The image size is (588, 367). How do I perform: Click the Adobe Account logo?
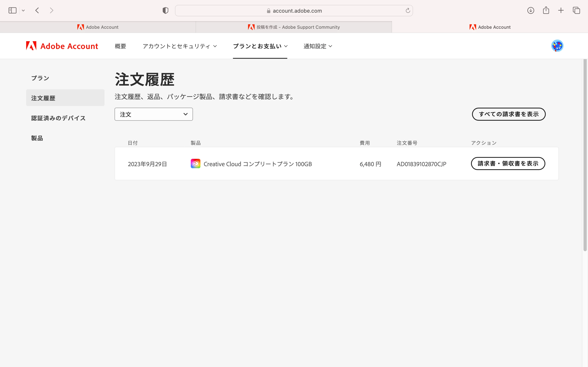tap(62, 46)
